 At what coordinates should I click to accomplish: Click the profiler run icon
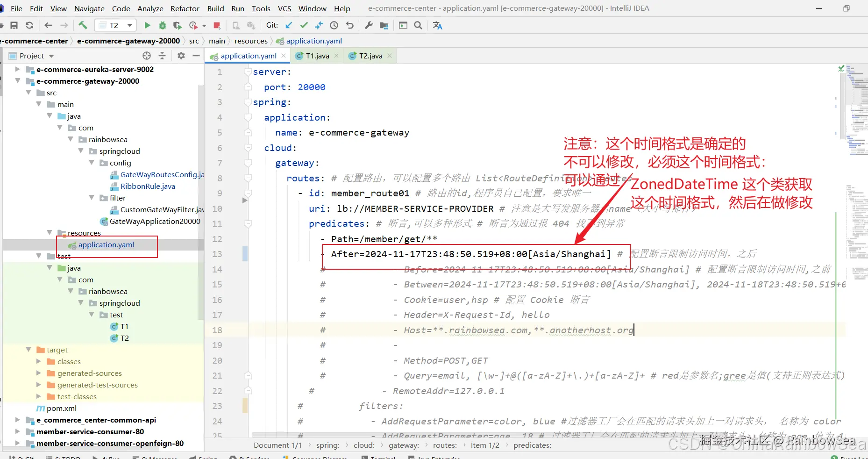[193, 25]
